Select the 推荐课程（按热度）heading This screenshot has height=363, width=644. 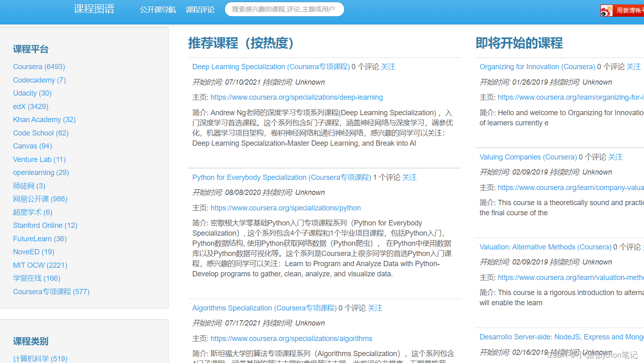241,43
